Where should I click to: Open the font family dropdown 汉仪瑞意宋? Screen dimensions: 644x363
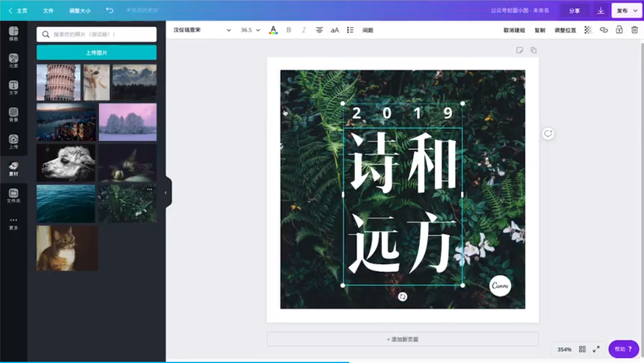tap(202, 30)
